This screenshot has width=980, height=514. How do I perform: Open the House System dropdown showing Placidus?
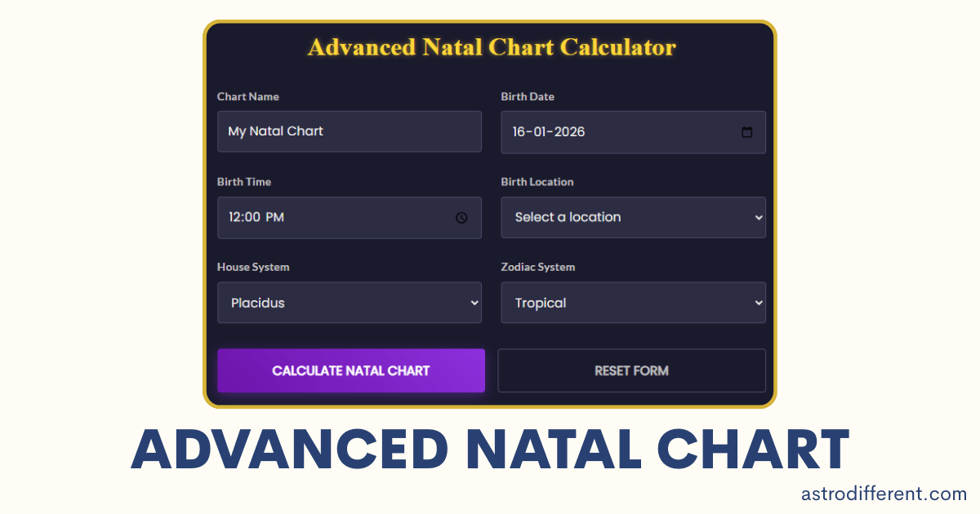coord(350,302)
